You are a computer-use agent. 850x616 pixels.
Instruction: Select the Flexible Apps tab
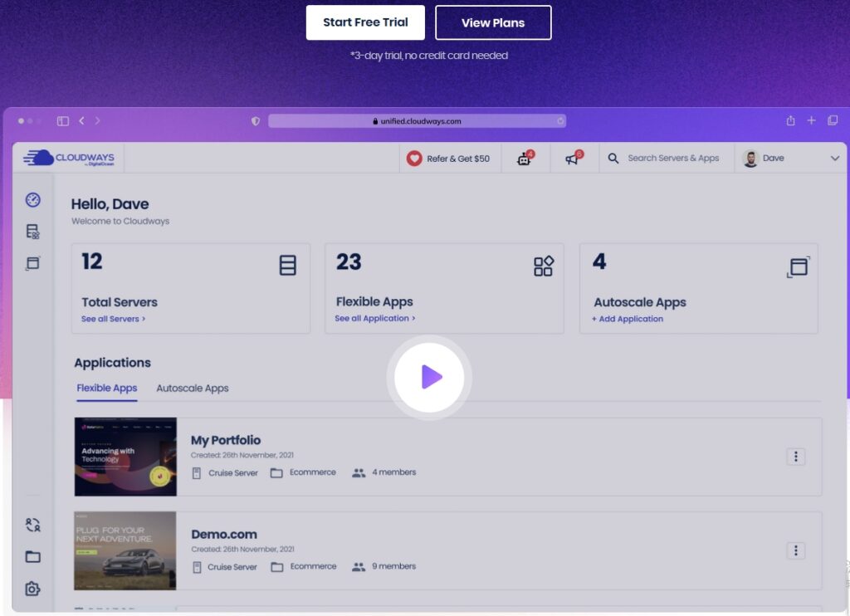coord(107,389)
